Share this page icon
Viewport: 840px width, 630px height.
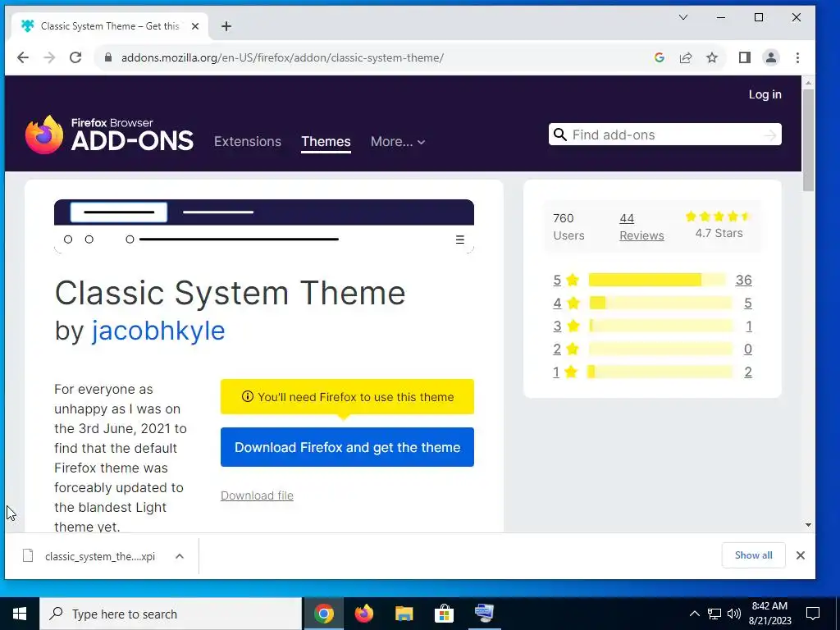tap(686, 57)
